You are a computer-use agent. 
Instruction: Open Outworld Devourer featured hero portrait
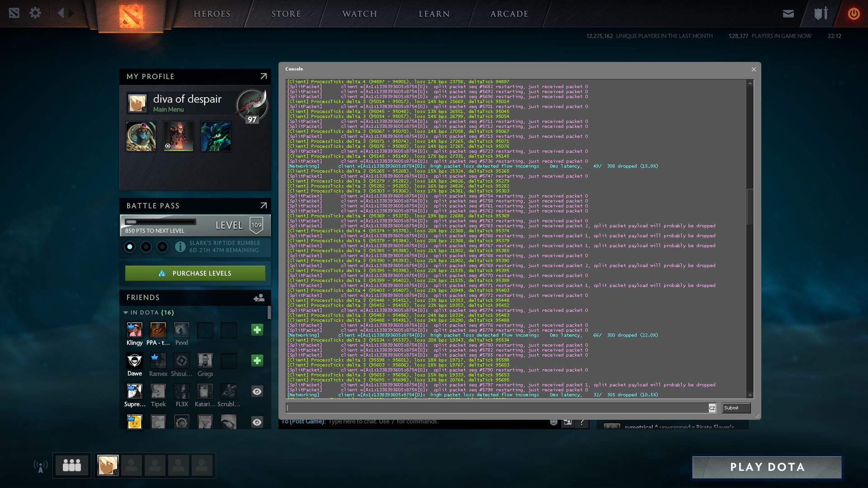pyautogui.click(x=216, y=136)
